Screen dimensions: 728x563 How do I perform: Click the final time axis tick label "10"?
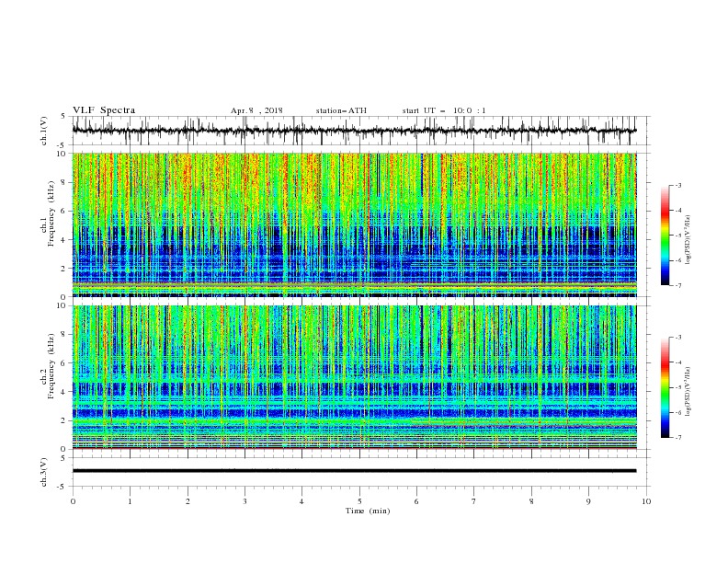point(646,501)
